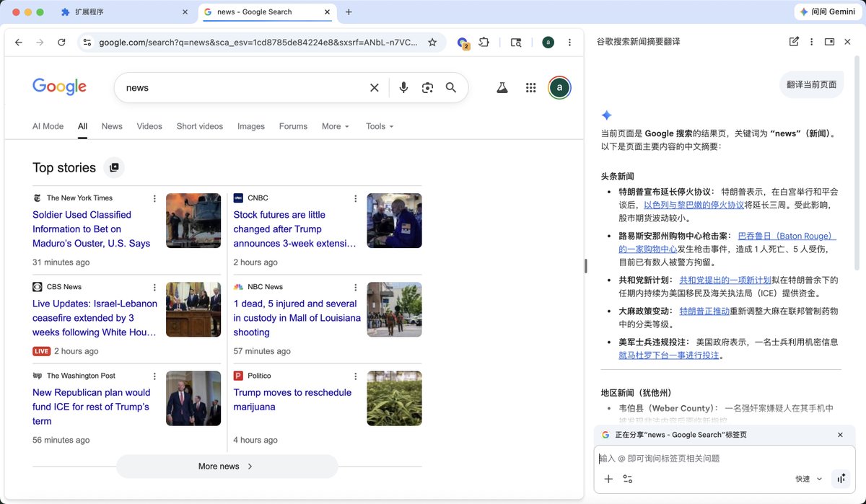Screen dimensions: 866x504
Task: Open Soldier Used Classified Information story
Action: 92,229
